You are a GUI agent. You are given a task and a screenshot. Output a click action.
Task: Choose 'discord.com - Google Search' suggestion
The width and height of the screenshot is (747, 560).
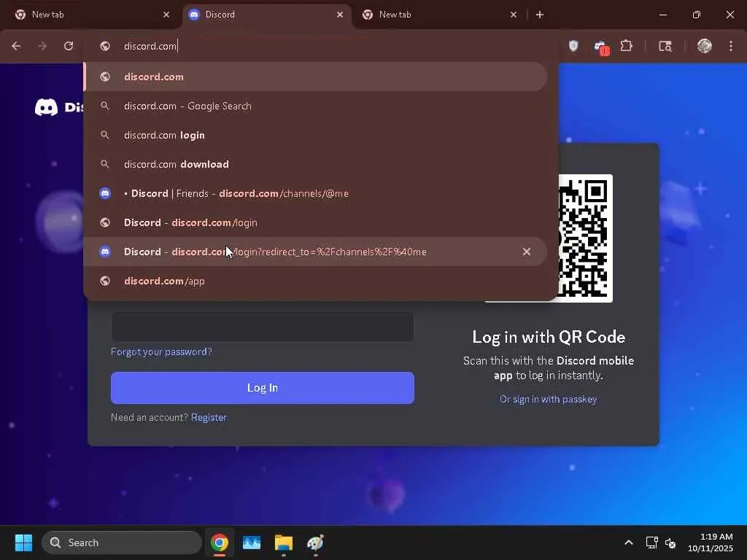315,106
